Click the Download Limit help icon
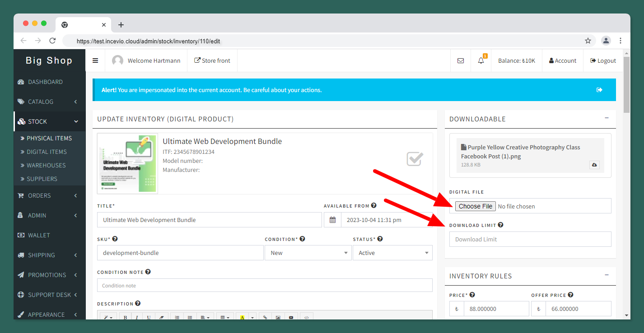This screenshot has height=333, width=644. (500, 225)
